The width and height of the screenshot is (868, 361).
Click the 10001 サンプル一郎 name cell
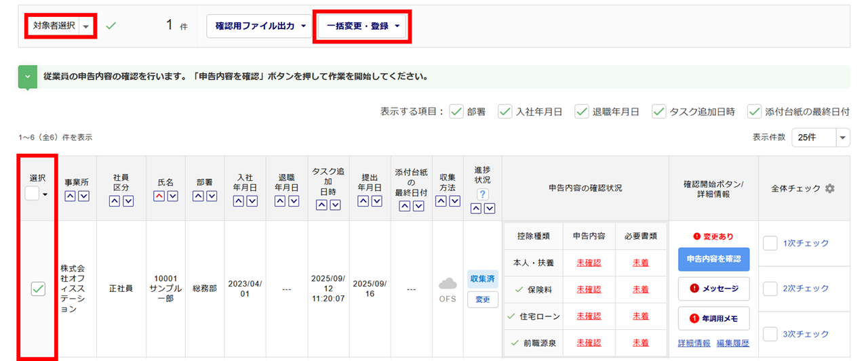coord(165,288)
